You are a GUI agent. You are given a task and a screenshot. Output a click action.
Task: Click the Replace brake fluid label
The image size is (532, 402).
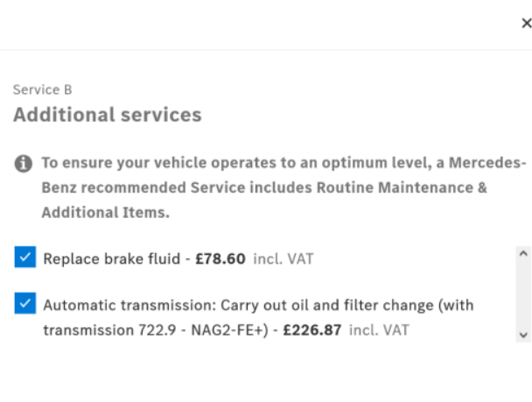pos(108,258)
